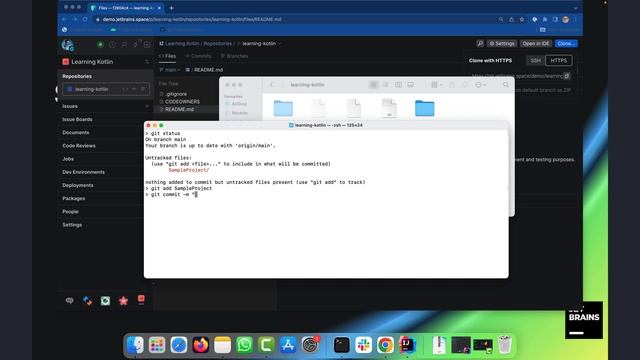Screen dimensions: 640x360
Task: Open Camtasia from the Dock
Action: pyautogui.click(x=266, y=345)
